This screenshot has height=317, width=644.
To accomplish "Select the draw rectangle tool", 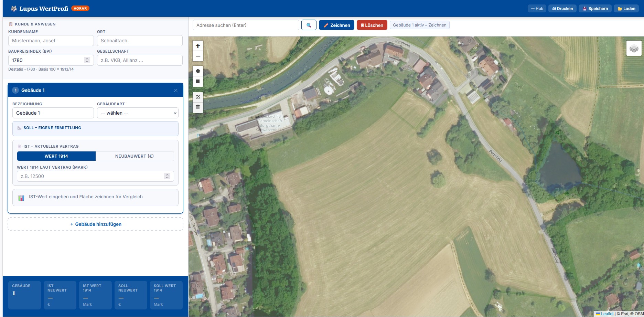I will pos(198,82).
